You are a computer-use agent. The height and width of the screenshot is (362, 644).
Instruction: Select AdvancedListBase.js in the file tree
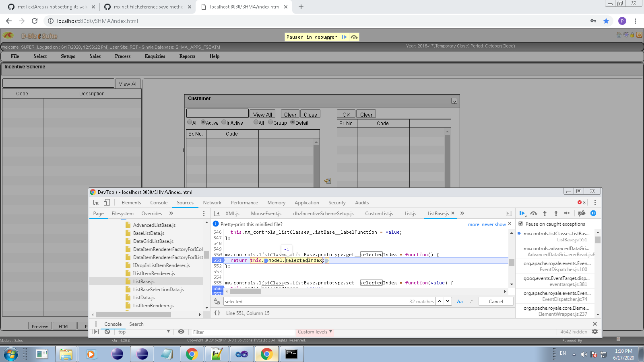[154, 225]
